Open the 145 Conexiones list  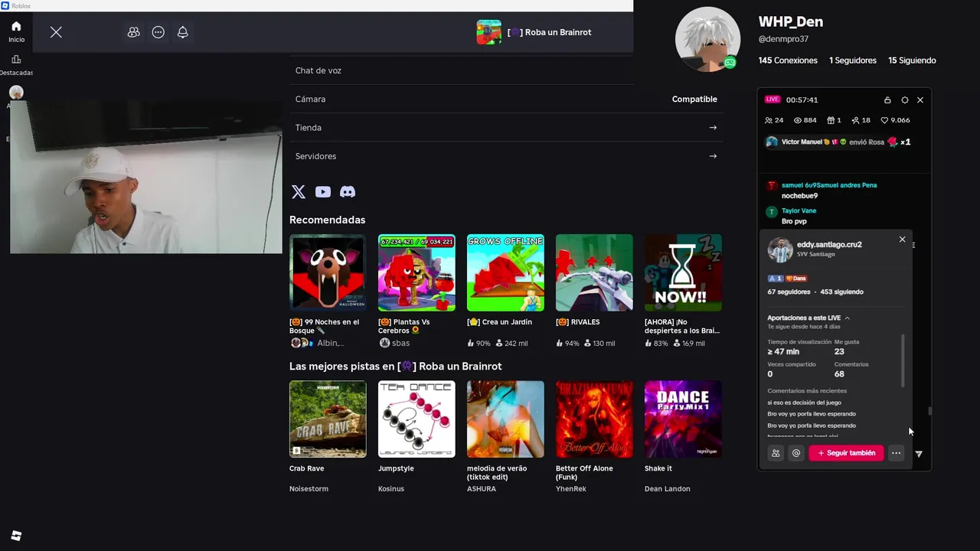pos(788,60)
